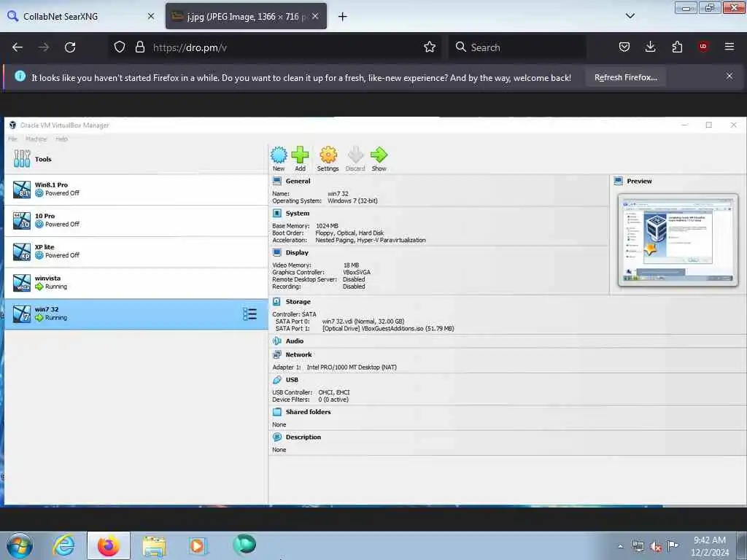Click the uBlock Origin toolbar icon

(x=703, y=47)
